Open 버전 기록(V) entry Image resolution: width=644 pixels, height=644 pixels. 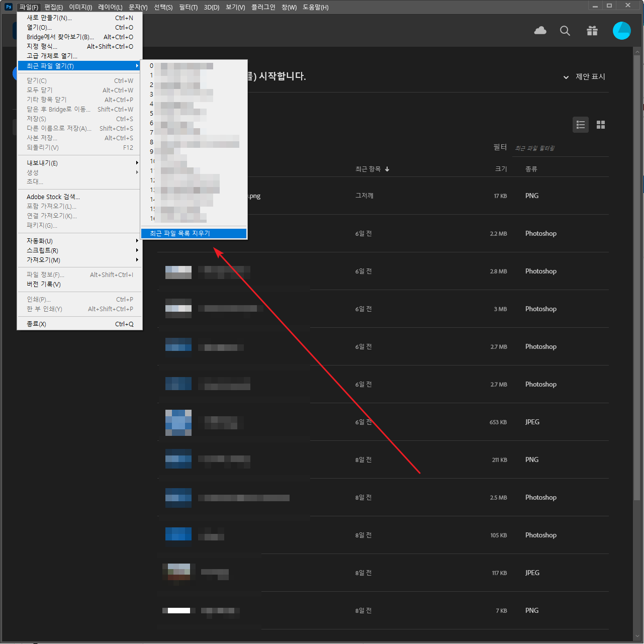point(80,284)
